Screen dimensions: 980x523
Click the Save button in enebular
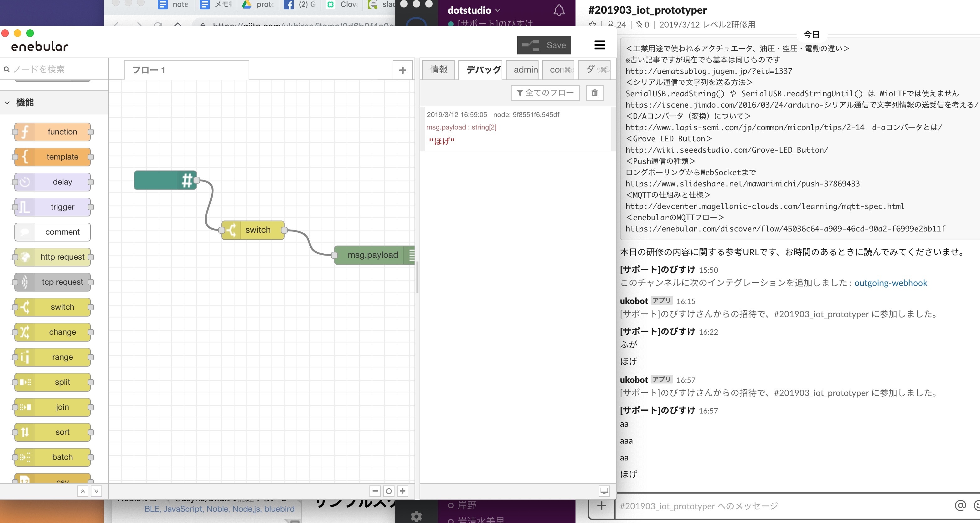tap(544, 44)
